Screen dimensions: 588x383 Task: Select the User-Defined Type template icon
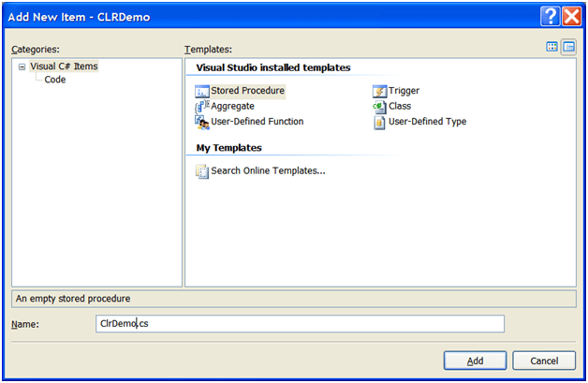(x=379, y=123)
